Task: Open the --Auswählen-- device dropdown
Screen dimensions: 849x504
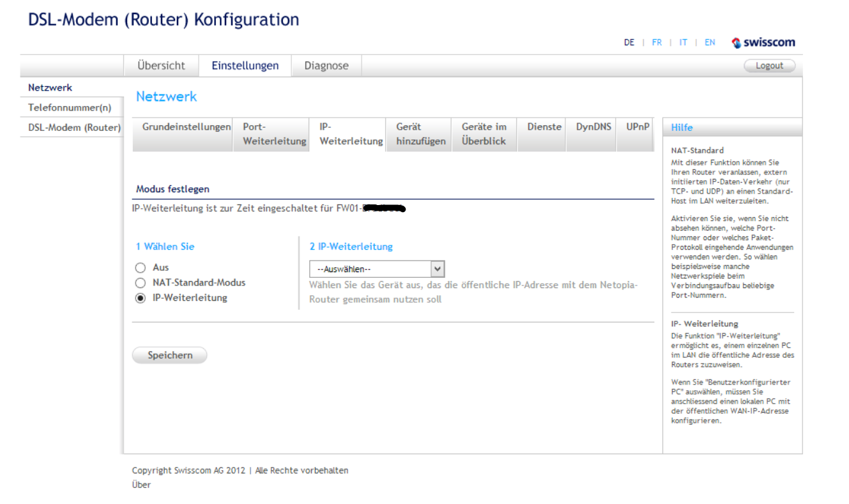Action: [377, 269]
